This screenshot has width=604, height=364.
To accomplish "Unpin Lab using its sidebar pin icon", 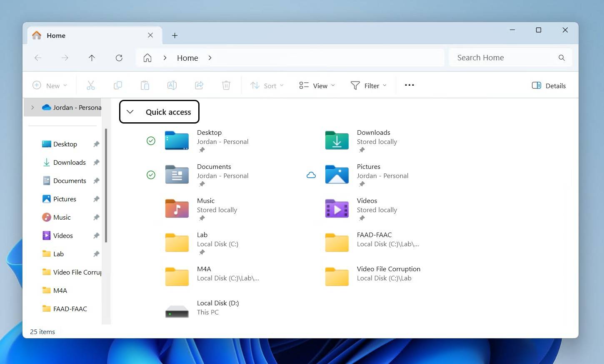I will (96, 254).
